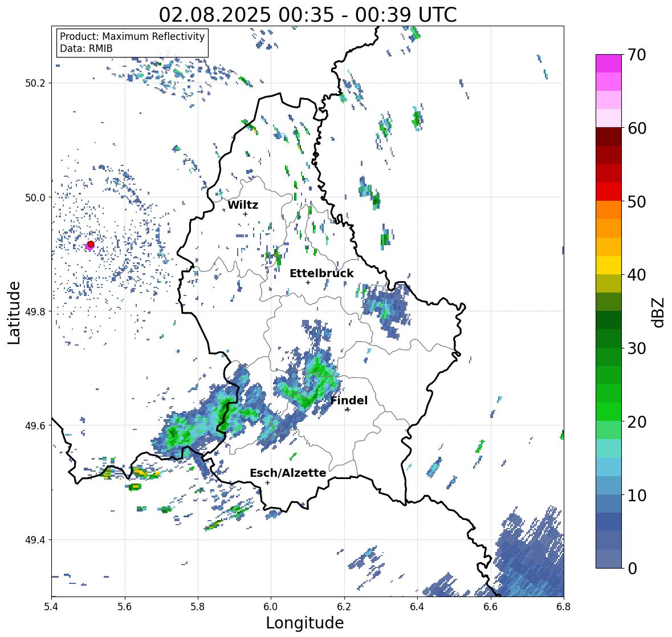The height and width of the screenshot is (637, 672).
Task: Click the Latitude axis label
Action: [x=14, y=313]
